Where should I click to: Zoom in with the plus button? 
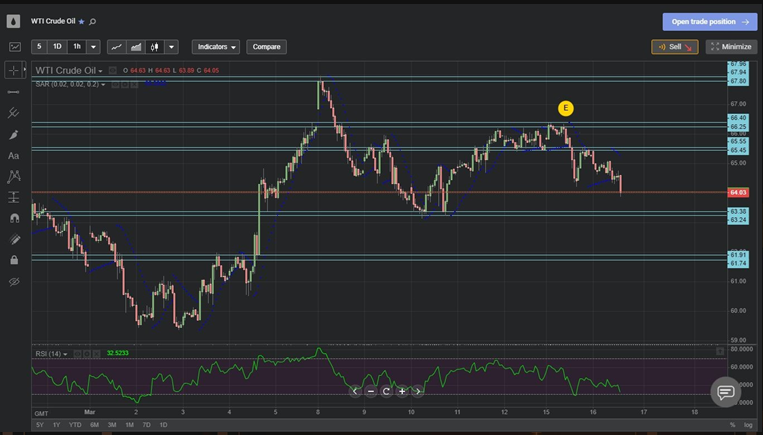tap(402, 391)
